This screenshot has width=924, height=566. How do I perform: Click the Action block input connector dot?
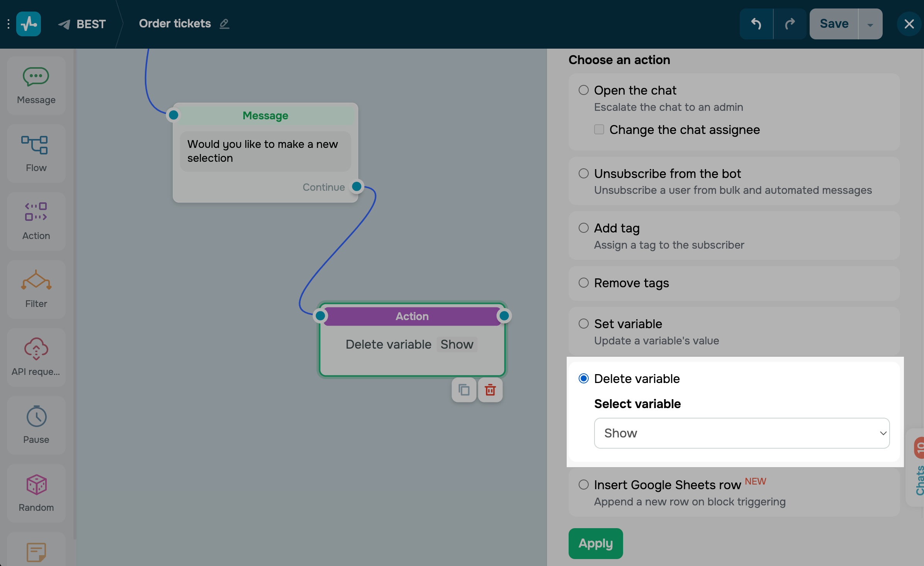point(320,316)
